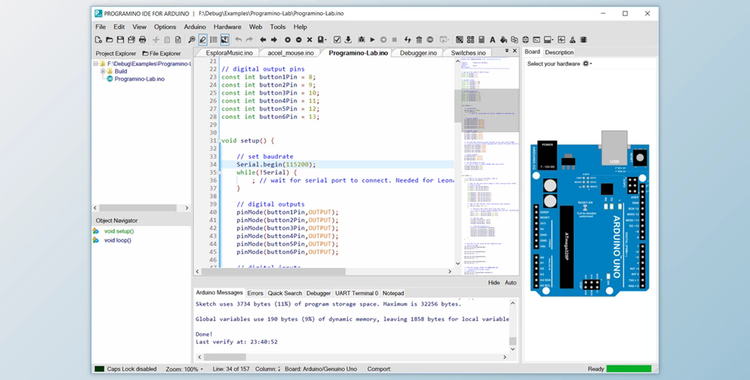Click the lightning bolt toolbar icon

(408, 40)
